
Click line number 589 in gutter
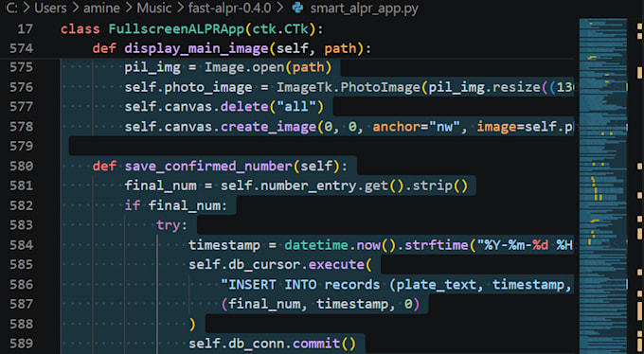[x=21, y=344]
